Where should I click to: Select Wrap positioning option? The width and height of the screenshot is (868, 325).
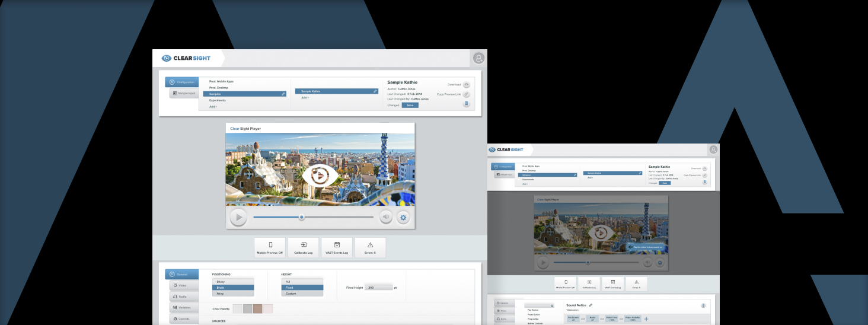pyautogui.click(x=233, y=293)
